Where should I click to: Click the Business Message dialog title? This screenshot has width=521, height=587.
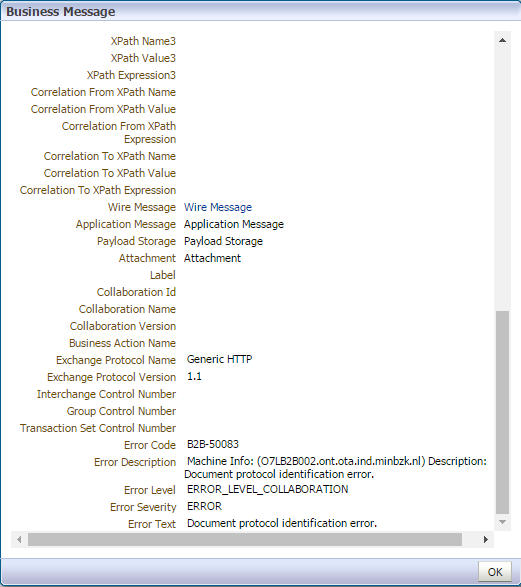61,11
